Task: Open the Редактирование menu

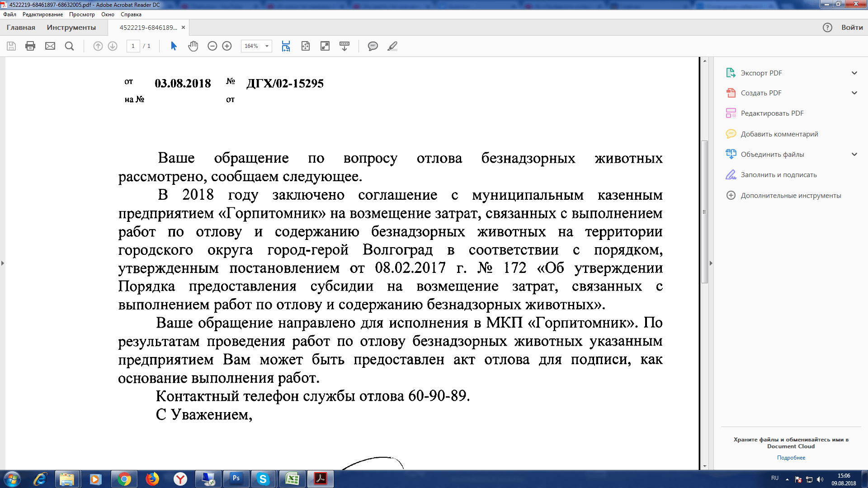Action: pyautogui.click(x=42, y=14)
